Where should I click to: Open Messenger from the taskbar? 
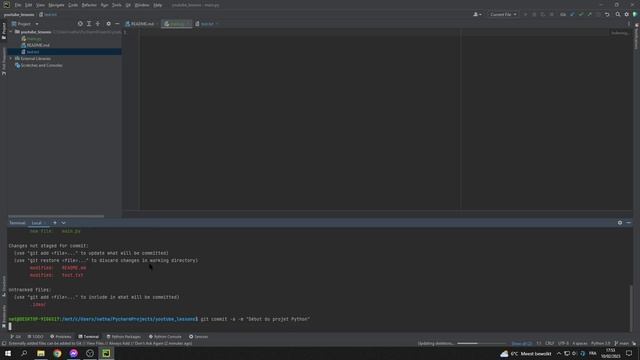coord(73,353)
